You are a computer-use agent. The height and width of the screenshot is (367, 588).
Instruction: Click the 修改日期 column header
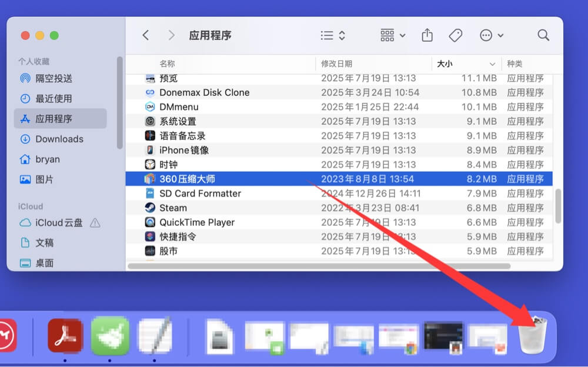point(338,64)
